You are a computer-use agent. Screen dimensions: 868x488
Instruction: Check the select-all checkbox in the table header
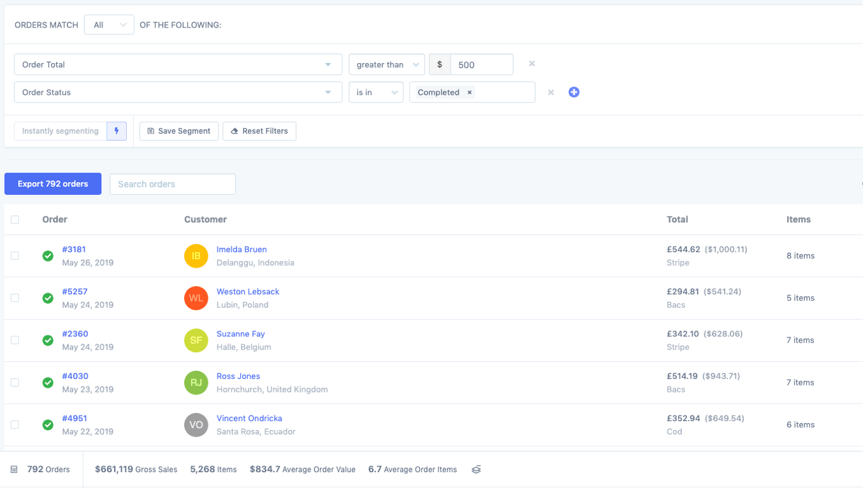(15, 219)
